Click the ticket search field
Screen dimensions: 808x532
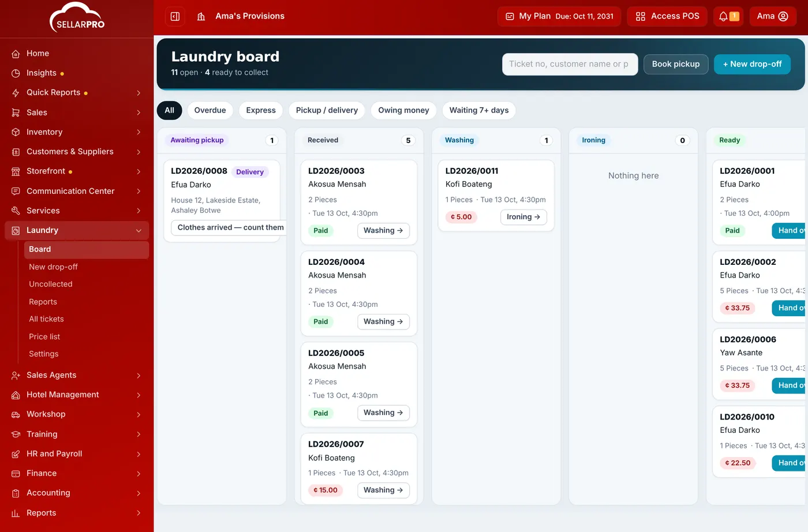point(570,64)
